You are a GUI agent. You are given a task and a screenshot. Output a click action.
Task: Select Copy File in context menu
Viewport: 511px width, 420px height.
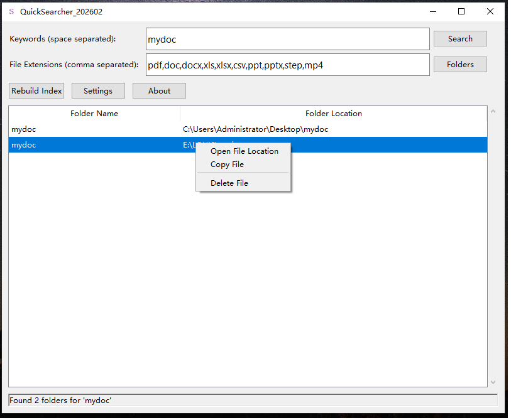coord(227,164)
